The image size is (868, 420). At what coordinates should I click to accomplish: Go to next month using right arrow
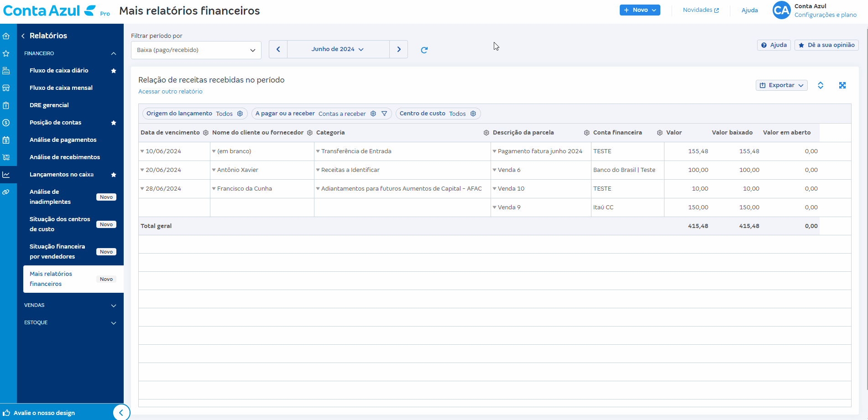click(x=399, y=49)
